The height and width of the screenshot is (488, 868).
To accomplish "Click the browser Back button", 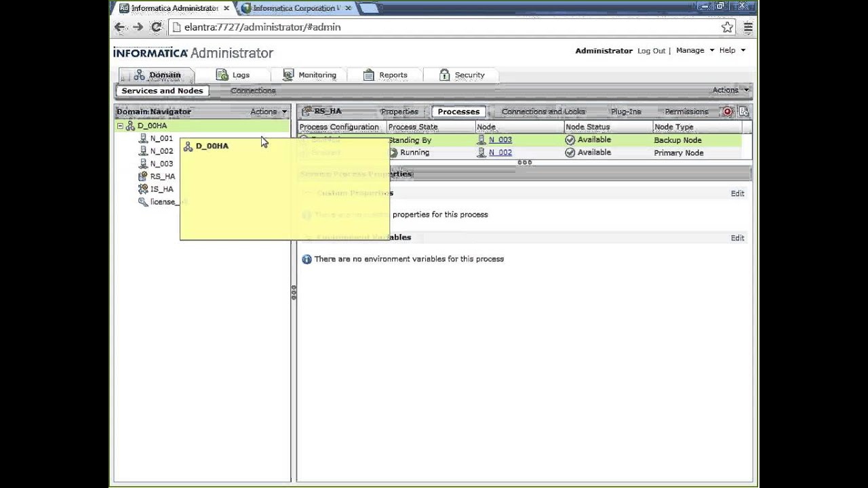I will pyautogui.click(x=119, y=27).
